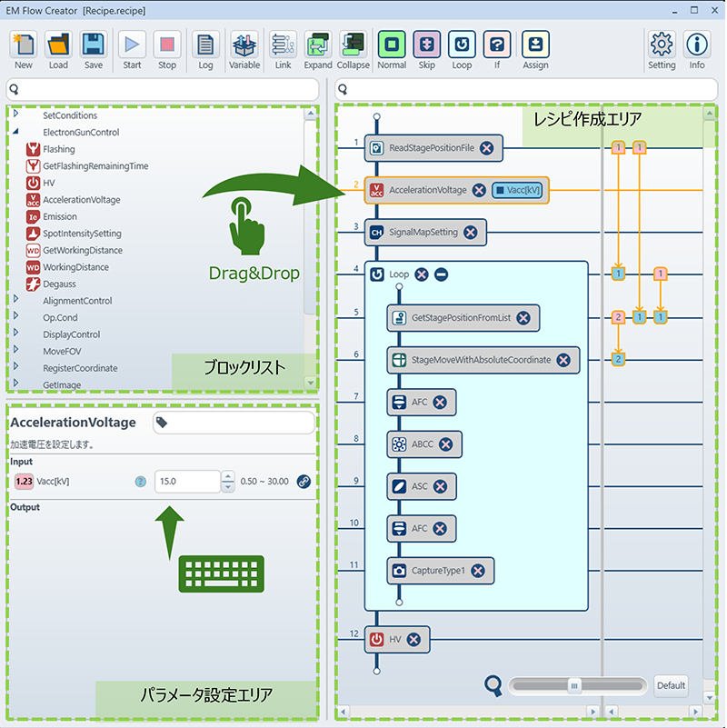Open the Link tool
The height and width of the screenshot is (728, 727).
(283, 45)
